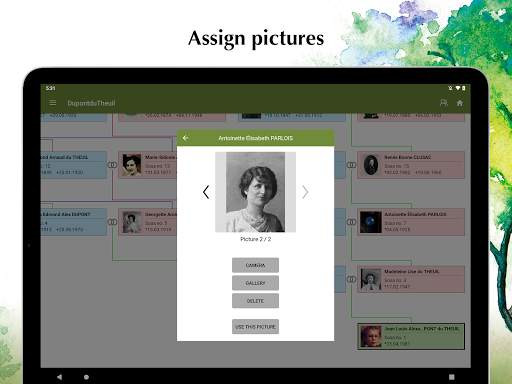Screen dimensions: 512x384
Task: Click the marriage rings icon beside Georgette card
Action: coord(112,222)
